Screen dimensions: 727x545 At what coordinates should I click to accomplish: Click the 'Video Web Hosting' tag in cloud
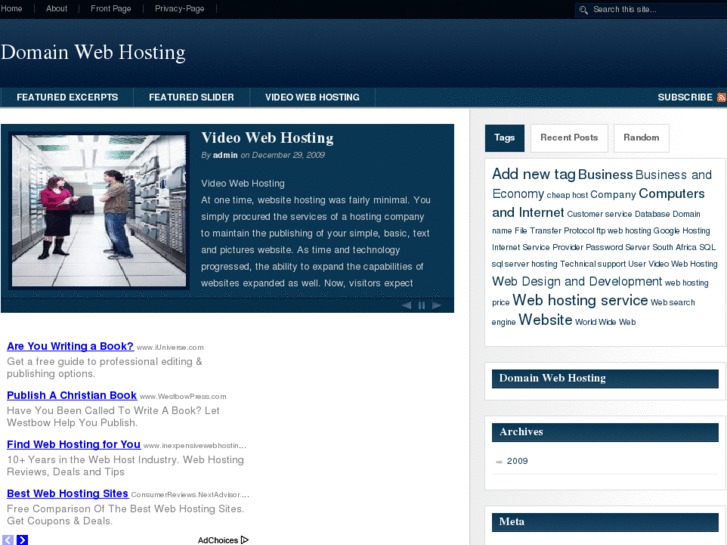coord(682,264)
